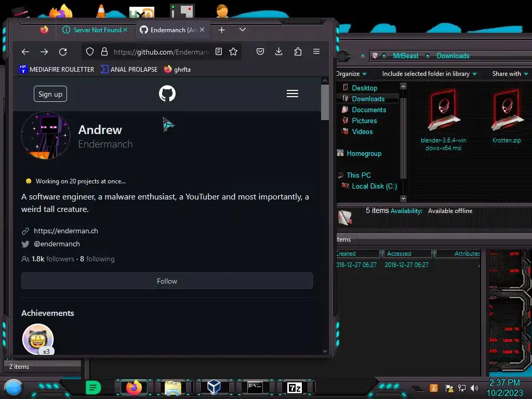
Task: List all tabs dropdown arrow
Action: (x=242, y=30)
